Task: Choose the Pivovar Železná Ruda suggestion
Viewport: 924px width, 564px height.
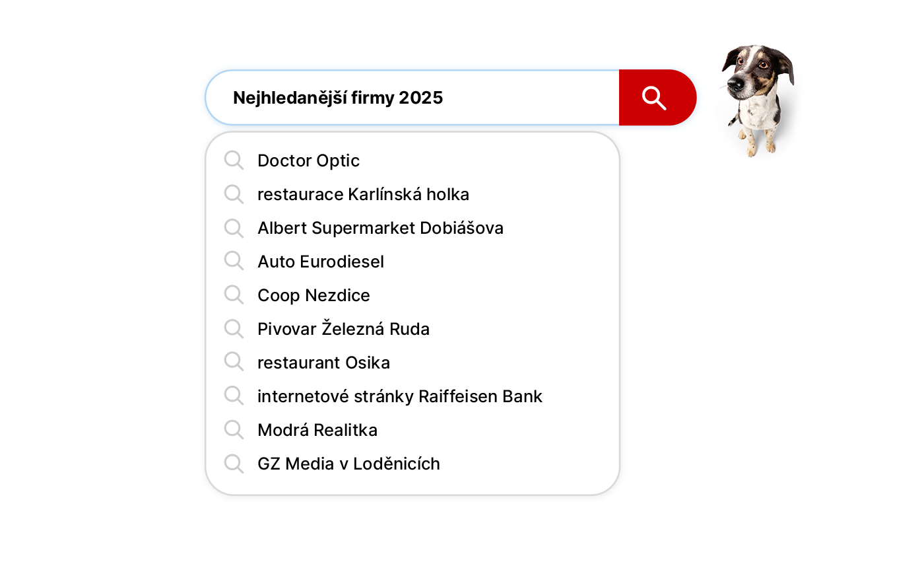Action: [x=343, y=329]
